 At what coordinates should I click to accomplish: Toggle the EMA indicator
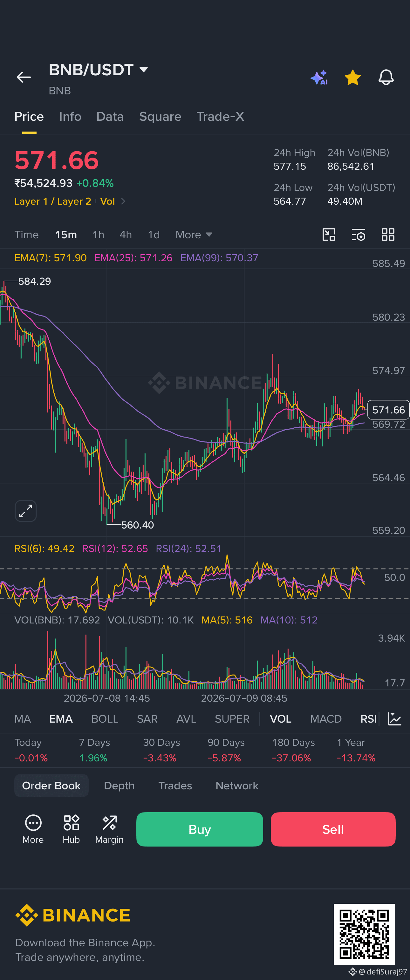pos(61,719)
